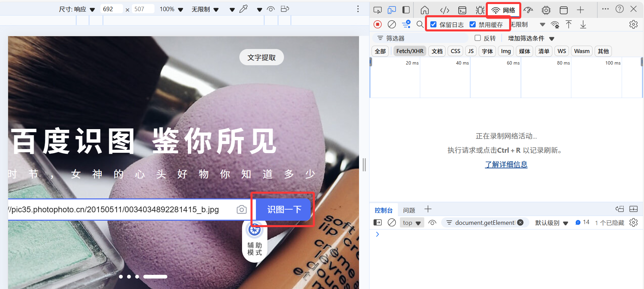Image resolution: width=644 pixels, height=289 pixels.
Task: Open network throttling 无限制 dropdown
Action: coord(527,24)
